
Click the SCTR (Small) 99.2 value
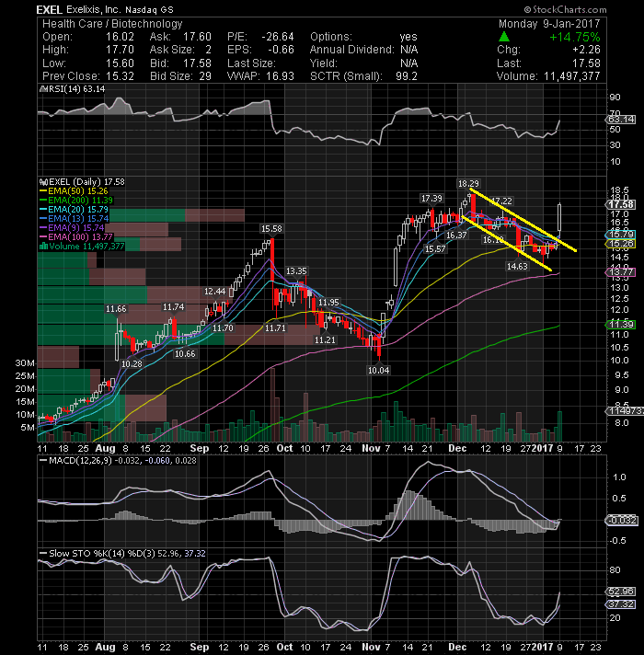point(407,76)
